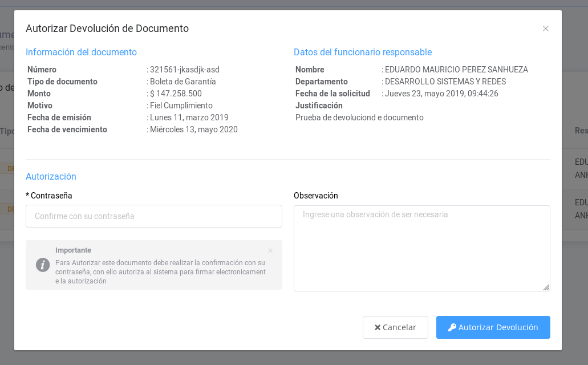The image size is (588, 365).
Task: Click the X icon beside Cancelar
Action: [378, 327]
